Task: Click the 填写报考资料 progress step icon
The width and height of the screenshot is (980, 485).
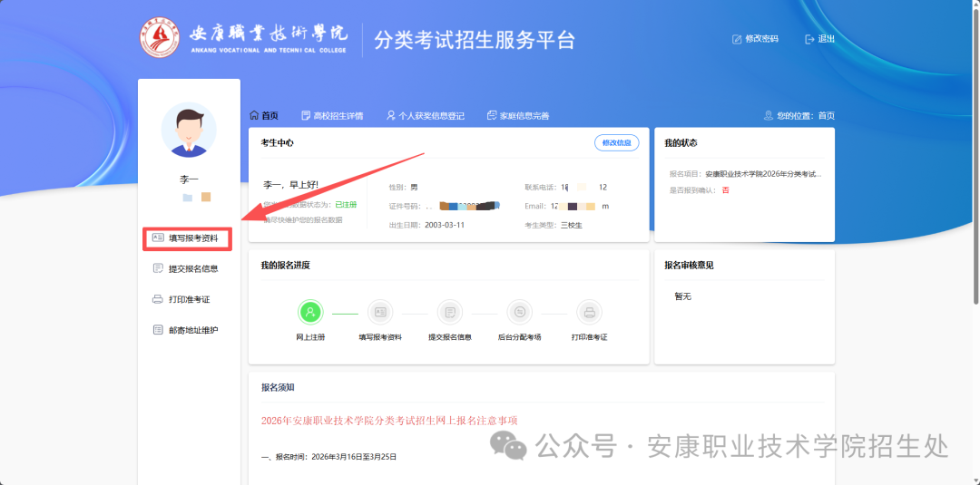Action: 380,313
